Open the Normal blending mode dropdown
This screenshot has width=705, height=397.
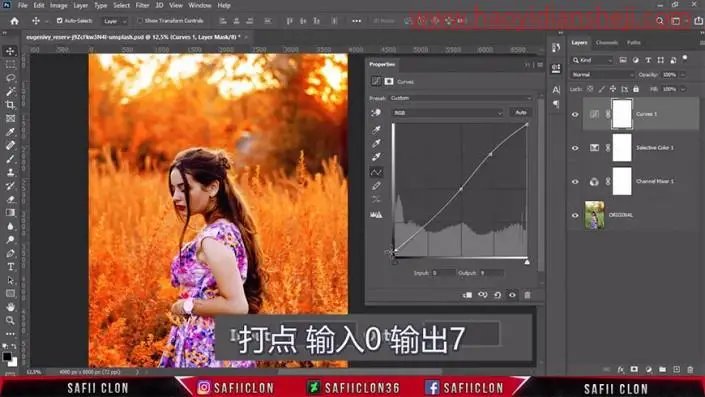[x=602, y=75]
